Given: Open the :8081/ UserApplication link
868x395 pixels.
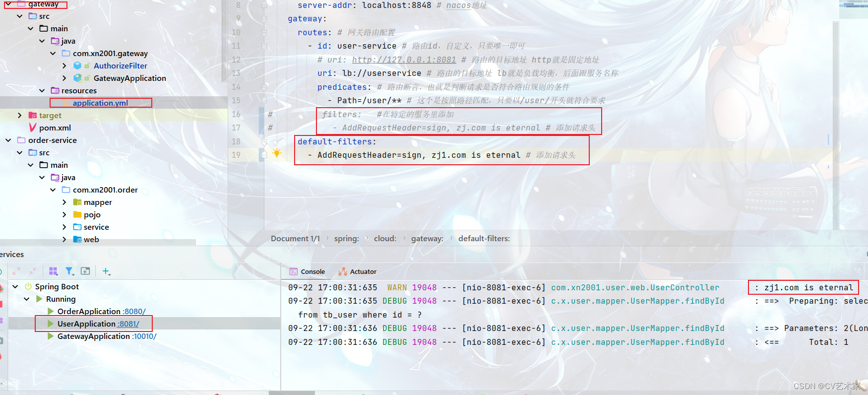Looking at the screenshot, I should point(128,324).
